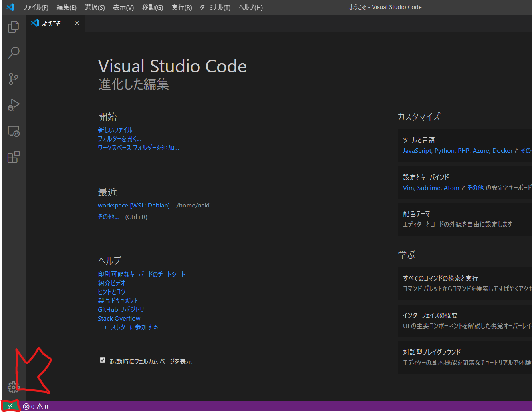This screenshot has width=532, height=413.
Task: Open the 編集(E) menu
Action: click(67, 7)
